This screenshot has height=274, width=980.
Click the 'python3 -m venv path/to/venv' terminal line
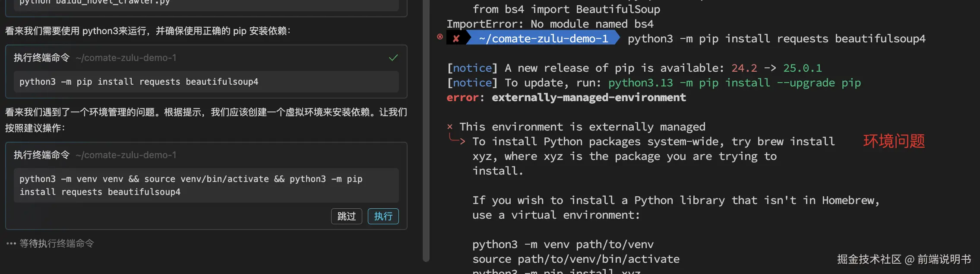point(563,244)
